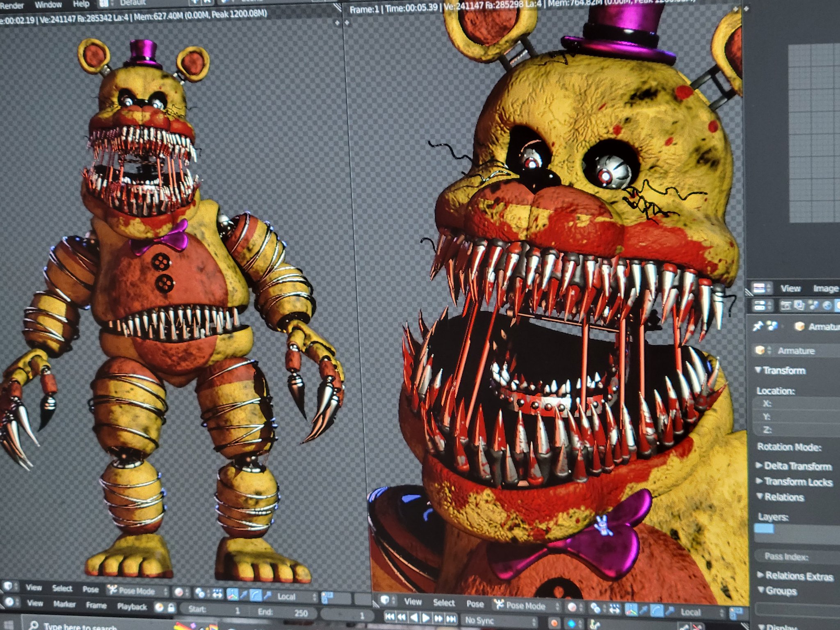Open pivot point selector in left viewport
This screenshot has width=840, height=630.
coord(201,593)
